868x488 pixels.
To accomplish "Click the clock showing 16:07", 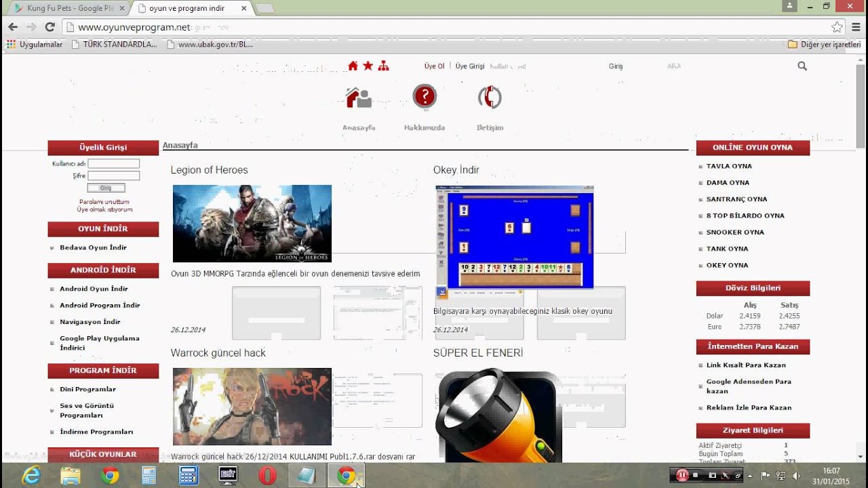I will [831, 471].
